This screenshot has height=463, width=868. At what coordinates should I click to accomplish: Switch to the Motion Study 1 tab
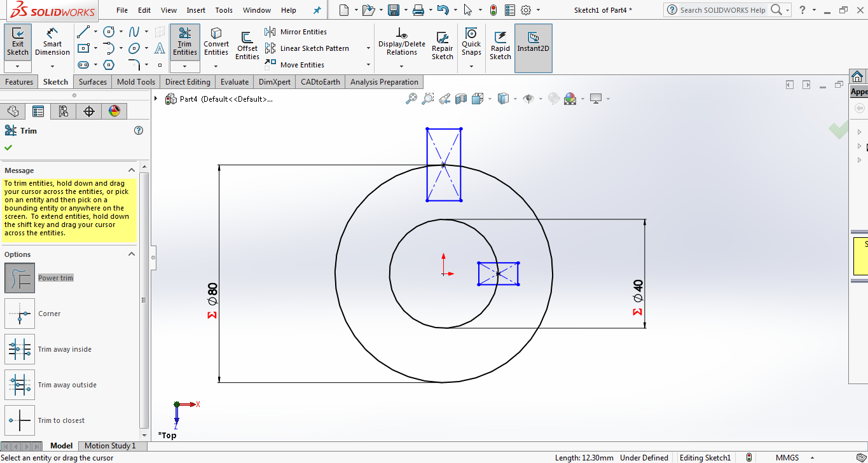[110, 446]
